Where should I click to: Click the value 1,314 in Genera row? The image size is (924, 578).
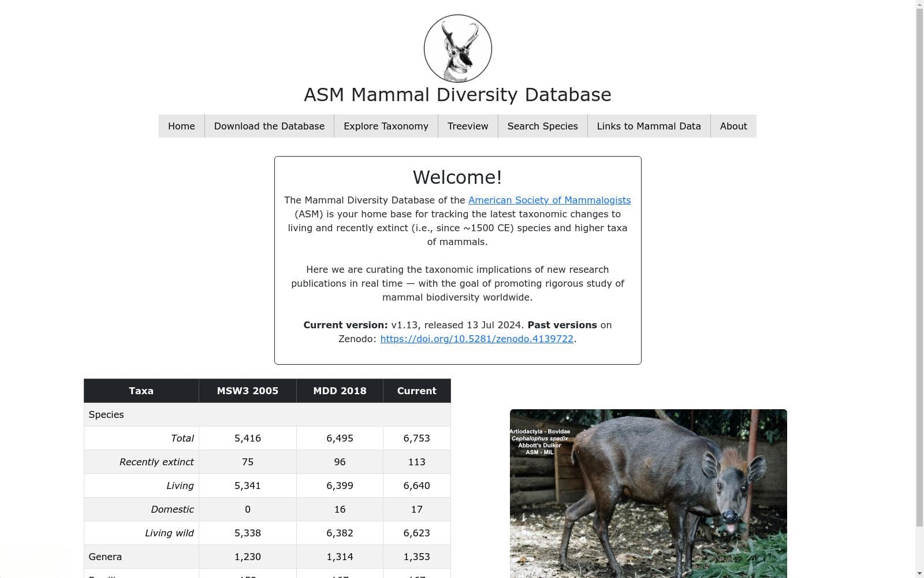tap(340, 557)
